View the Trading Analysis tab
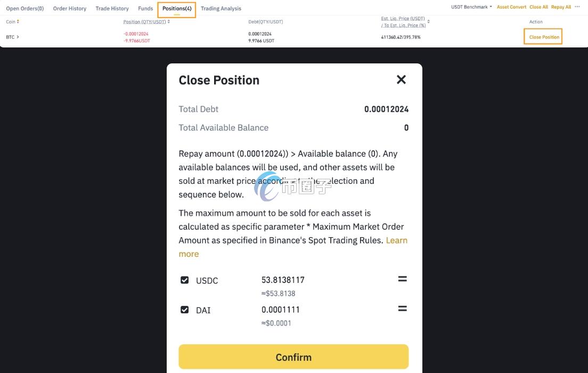 (221, 9)
